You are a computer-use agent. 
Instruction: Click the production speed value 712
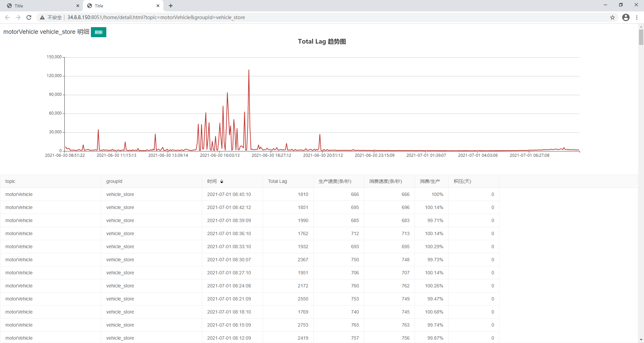355,233
